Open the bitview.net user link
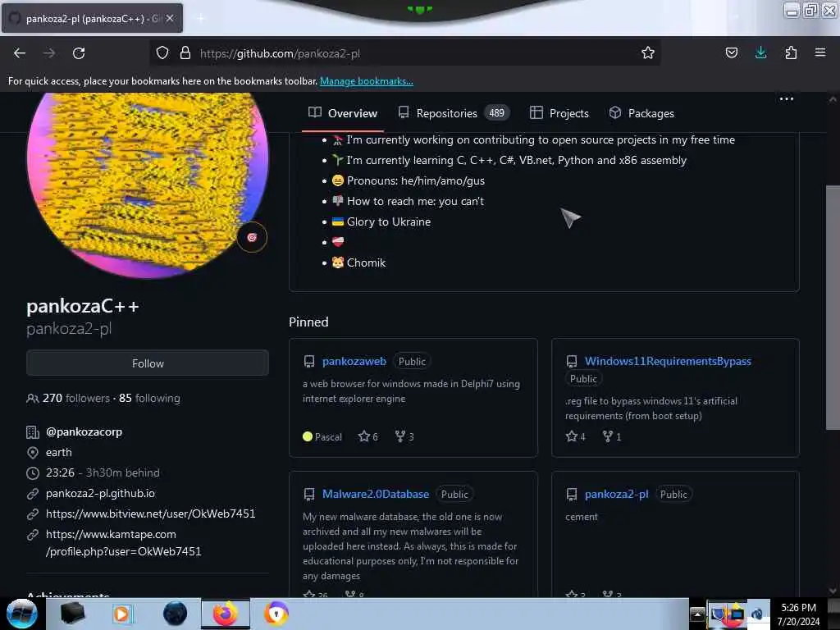 (x=151, y=514)
